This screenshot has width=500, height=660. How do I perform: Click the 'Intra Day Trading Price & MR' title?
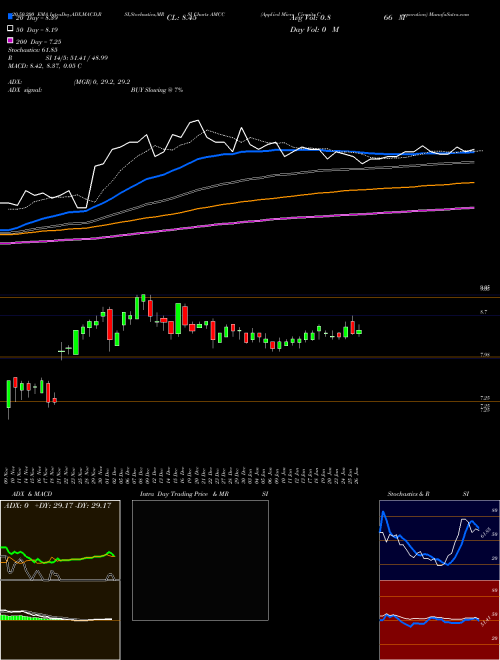(x=184, y=494)
